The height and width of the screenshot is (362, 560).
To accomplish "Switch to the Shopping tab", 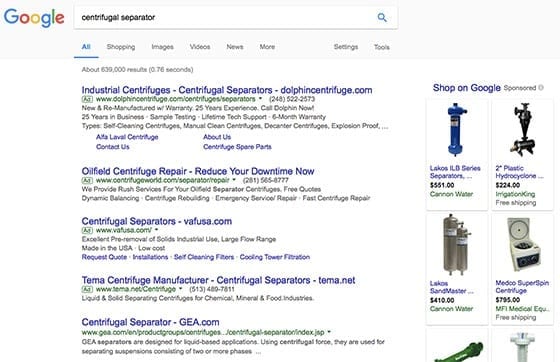I will [121, 47].
